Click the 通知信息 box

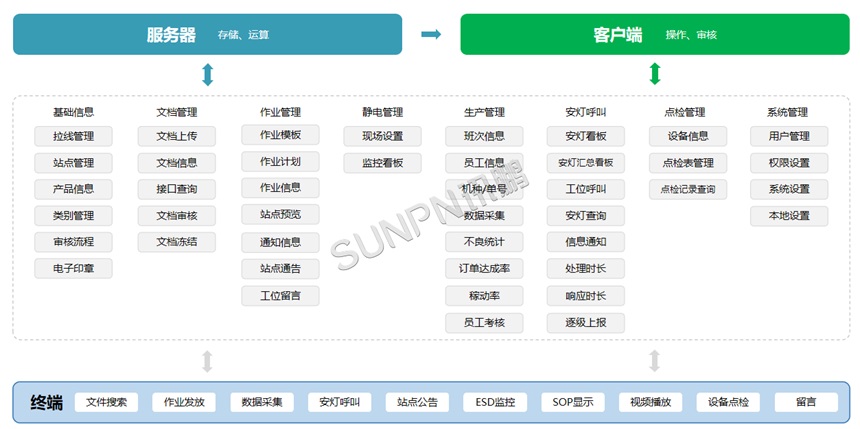point(280,242)
